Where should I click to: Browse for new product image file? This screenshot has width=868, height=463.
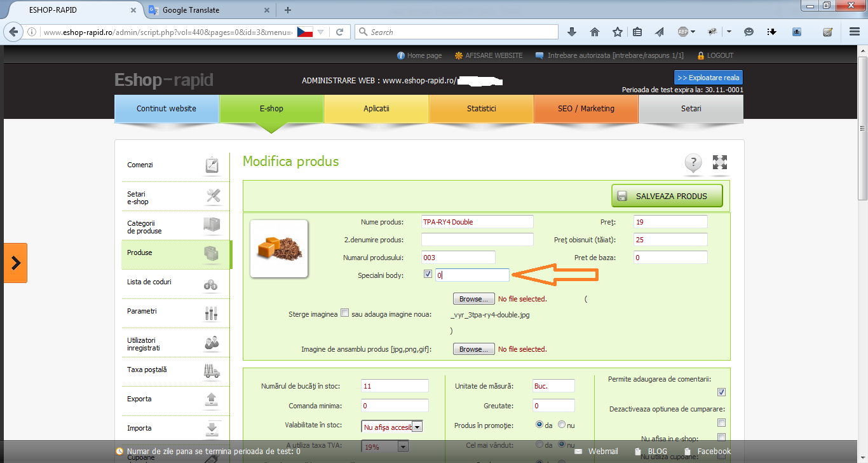point(473,298)
